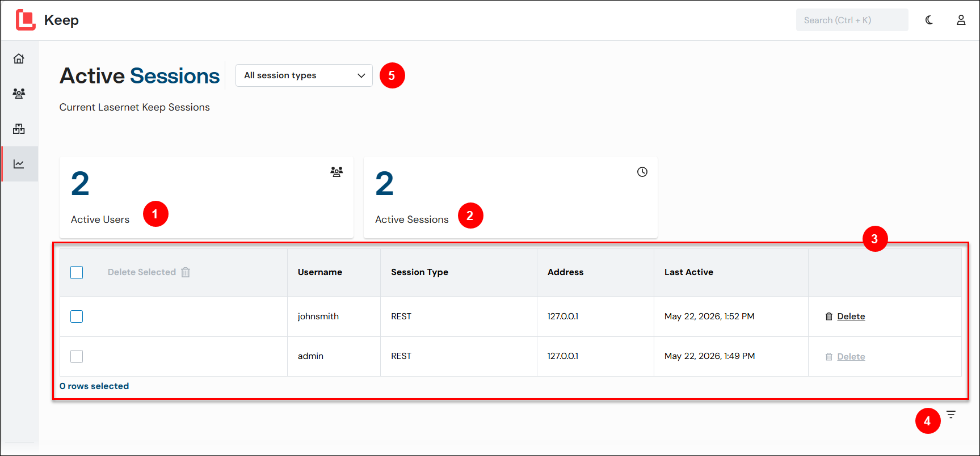Click REST in the admin row
980x456 pixels.
tap(401, 356)
